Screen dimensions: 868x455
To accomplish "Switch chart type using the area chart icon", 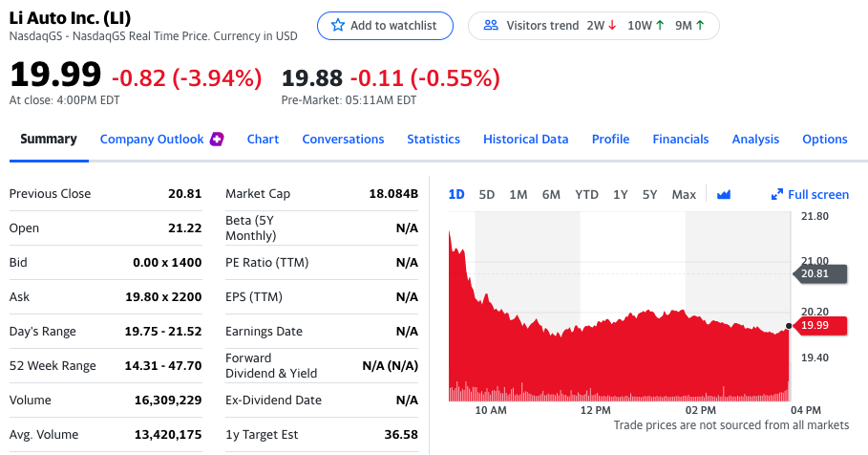I will (x=724, y=195).
